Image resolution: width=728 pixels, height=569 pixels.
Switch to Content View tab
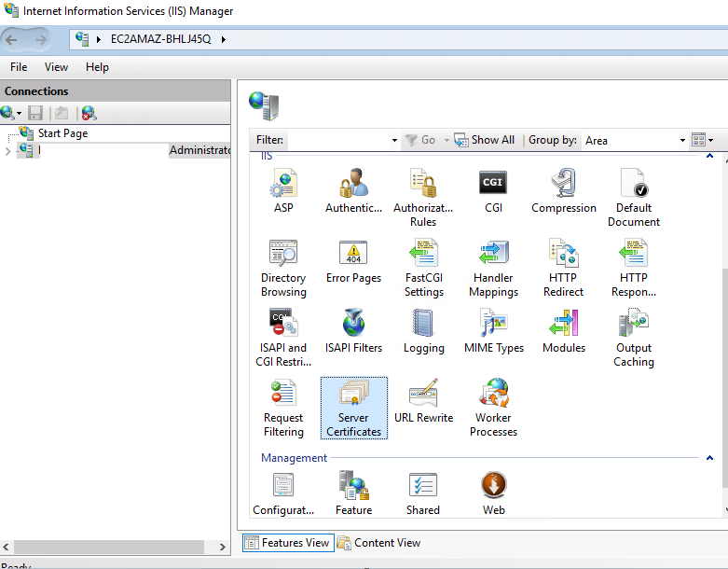pyautogui.click(x=378, y=543)
